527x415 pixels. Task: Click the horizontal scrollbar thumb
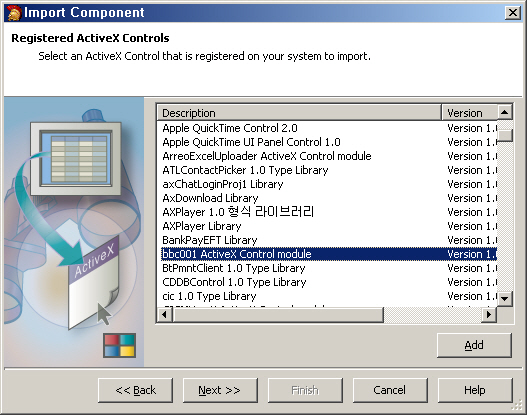click(278, 315)
